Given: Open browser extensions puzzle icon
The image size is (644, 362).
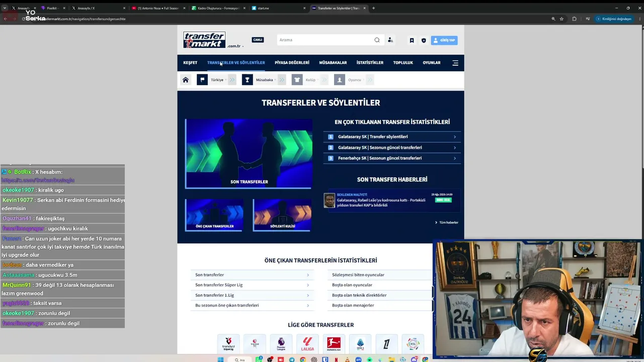Looking at the screenshot, I should [x=575, y=19].
